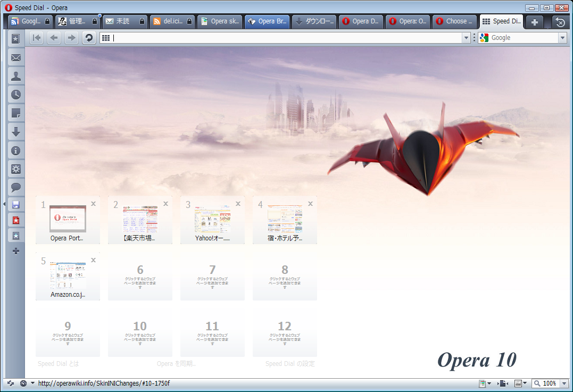Expand the address bar history dropdown
The width and height of the screenshot is (573, 392).
tap(466, 38)
